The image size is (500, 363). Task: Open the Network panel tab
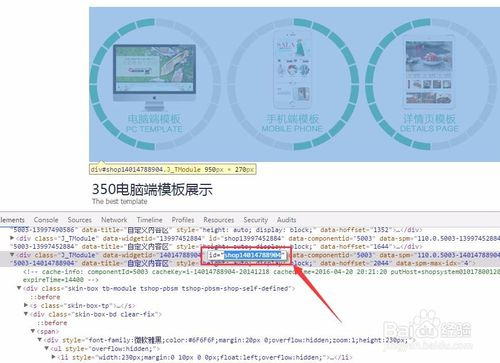point(114,220)
